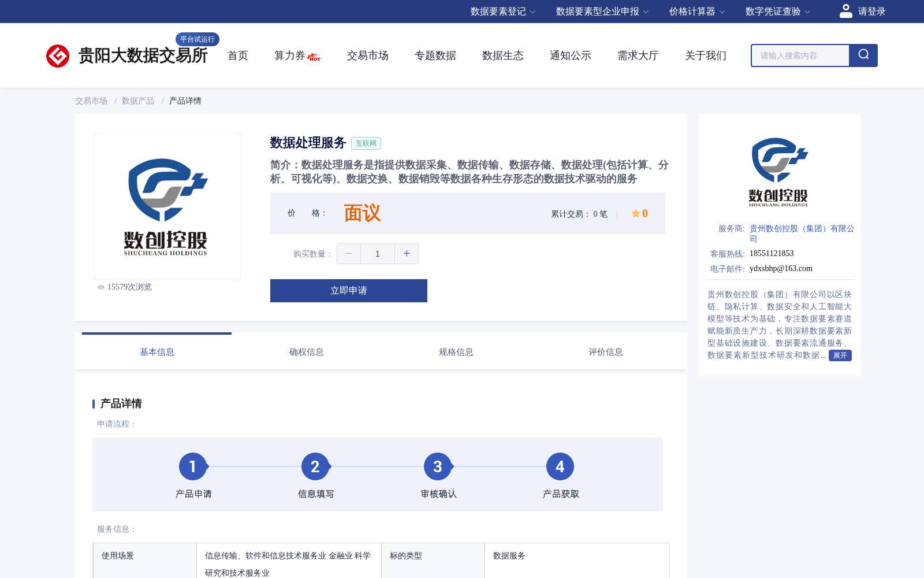Click the search magnifier button
The height and width of the screenshot is (578, 924).
[863, 55]
